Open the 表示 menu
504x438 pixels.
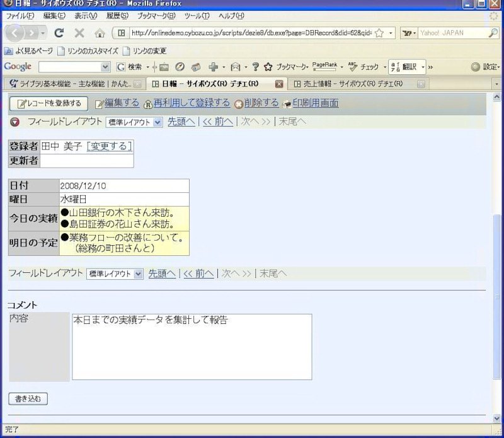pos(86,16)
